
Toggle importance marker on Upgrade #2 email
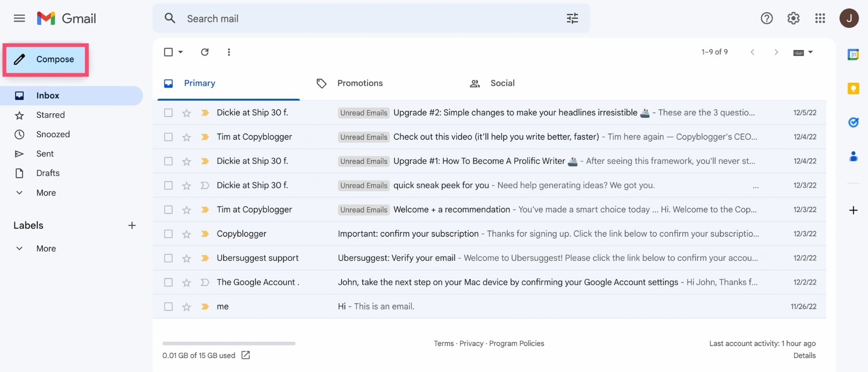tap(204, 113)
